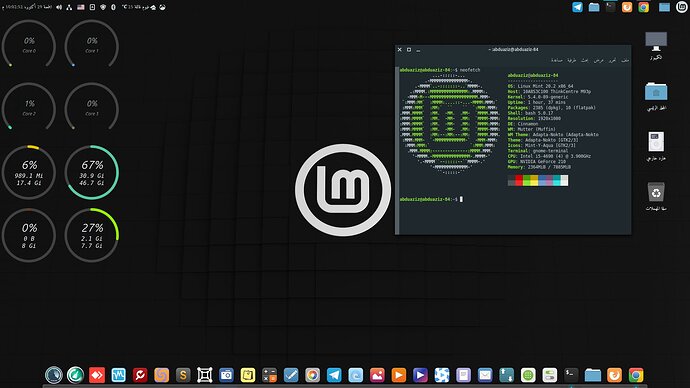The height and width of the screenshot is (388, 690).
Task: Switch to Chrome in the top panel window list
Action: click(x=644, y=7)
